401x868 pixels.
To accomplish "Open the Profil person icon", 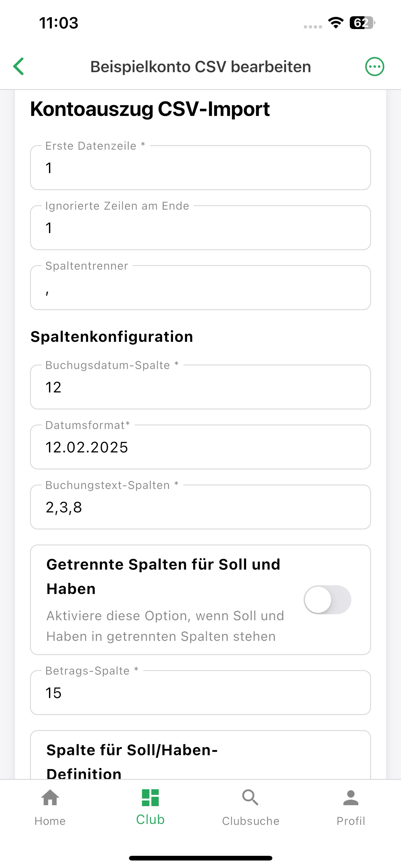I will [350, 798].
